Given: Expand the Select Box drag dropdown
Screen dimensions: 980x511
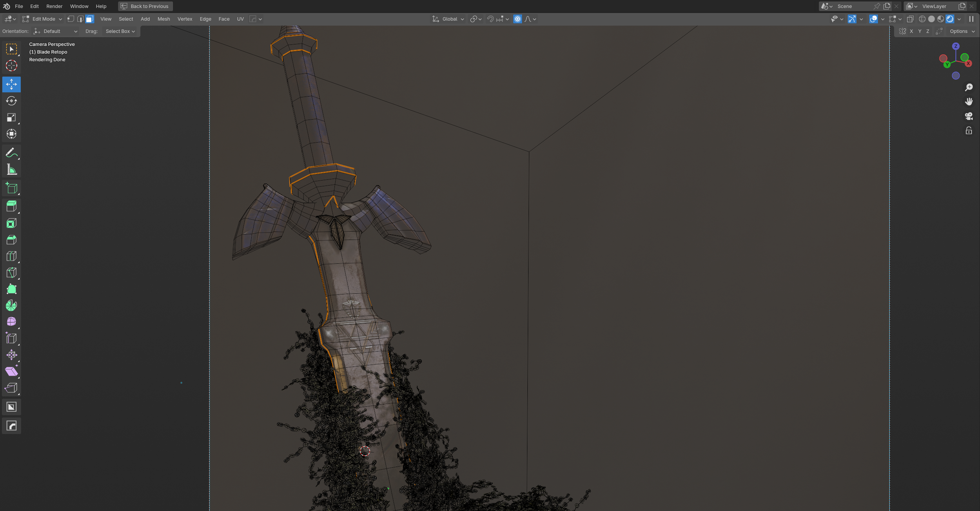Looking at the screenshot, I should tap(120, 31).
